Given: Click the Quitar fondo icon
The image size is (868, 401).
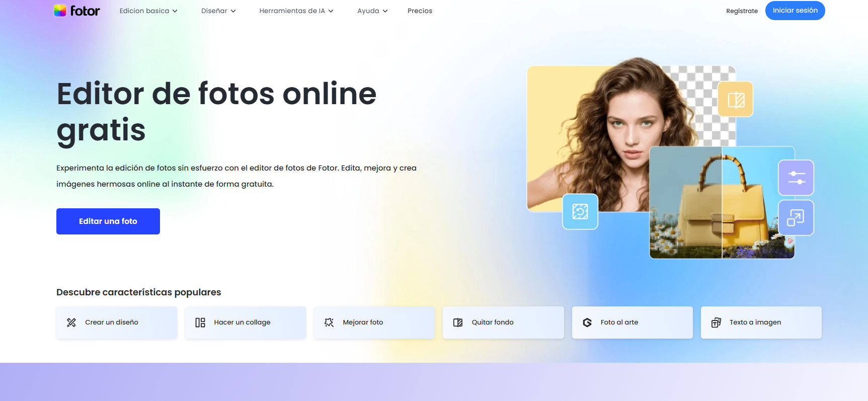Looking at the screenshot, I should coord(458,323).
